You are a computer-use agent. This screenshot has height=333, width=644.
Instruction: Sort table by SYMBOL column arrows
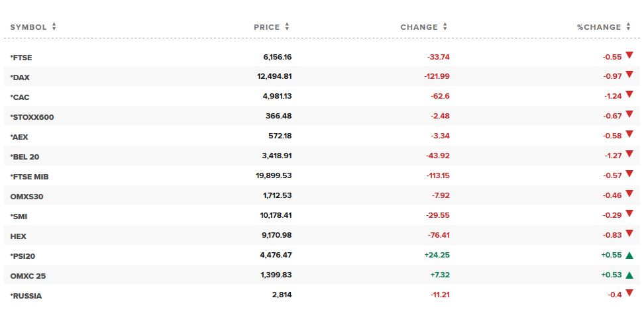(54, 26)
